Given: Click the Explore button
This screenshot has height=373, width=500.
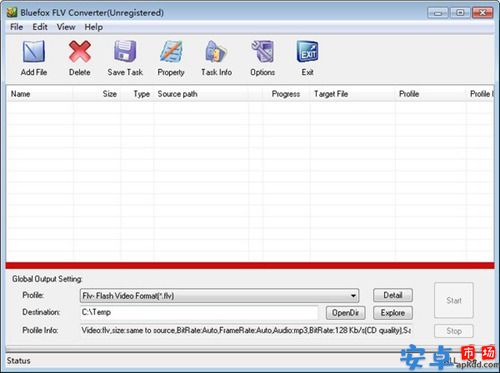Looking at the screenshot, I should (x=393, y=313).
